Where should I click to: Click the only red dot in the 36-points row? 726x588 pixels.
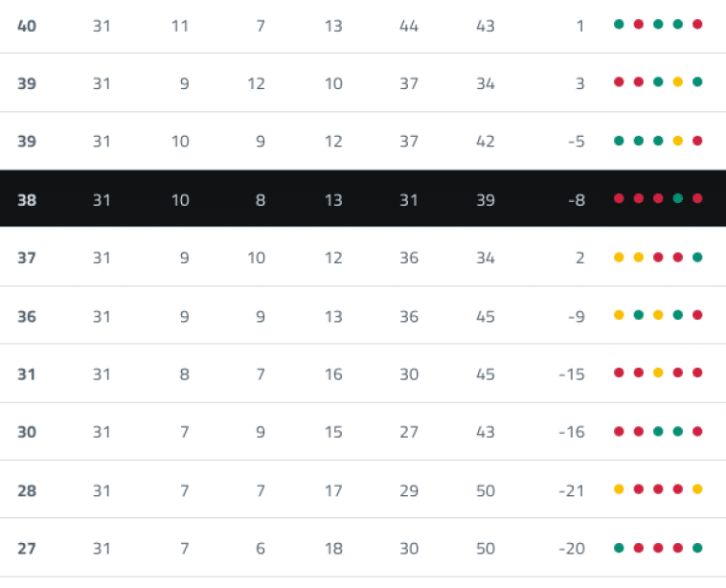(697, 315)
